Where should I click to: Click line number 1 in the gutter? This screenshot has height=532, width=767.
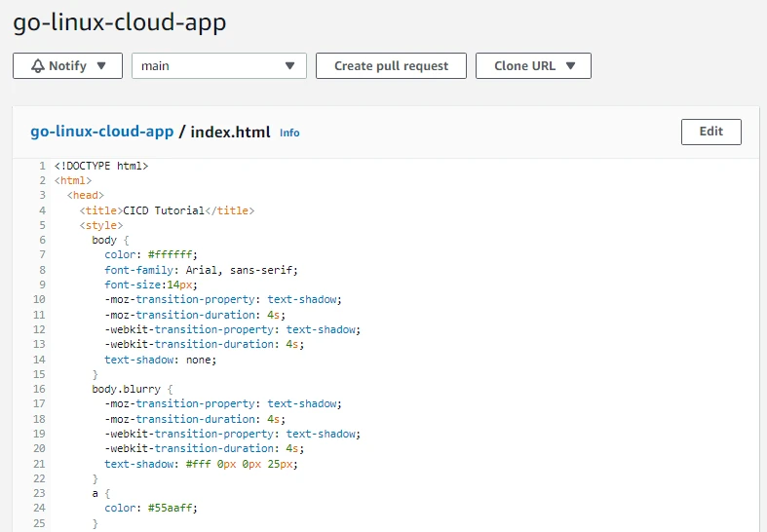43,166
